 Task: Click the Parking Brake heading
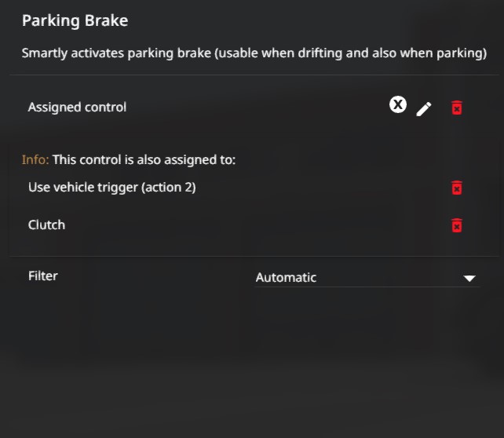tap(74, 20)
